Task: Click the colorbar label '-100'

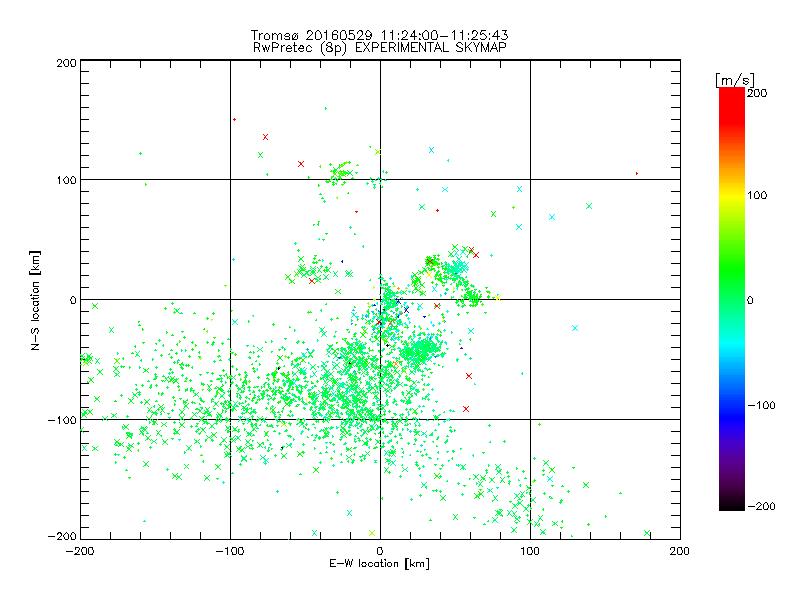Action: tap(761, 405)
